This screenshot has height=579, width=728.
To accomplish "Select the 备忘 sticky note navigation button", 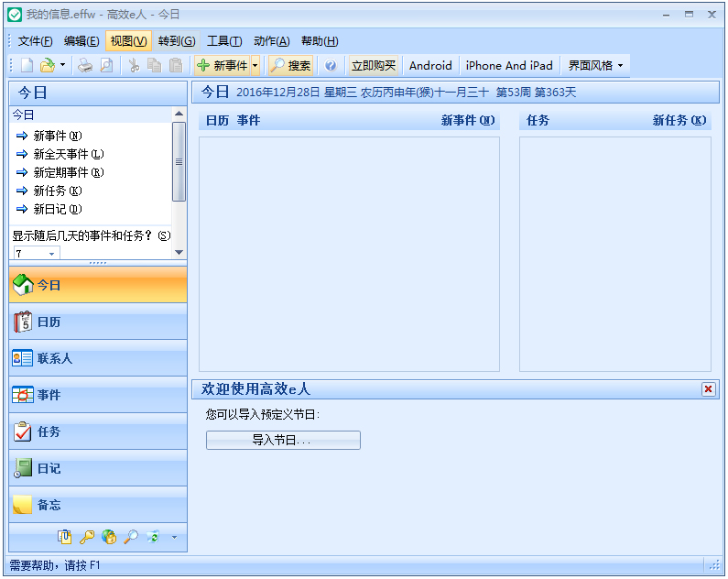I will point(98,505).
